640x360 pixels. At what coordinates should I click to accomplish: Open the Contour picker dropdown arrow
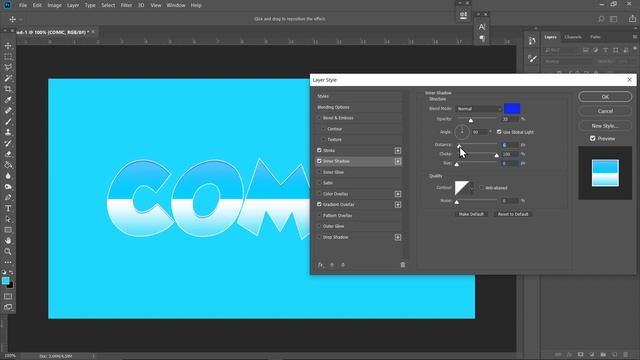click(x=471, y=188)
